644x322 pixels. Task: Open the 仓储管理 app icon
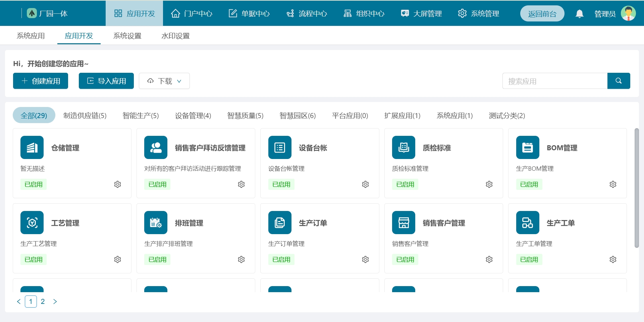point(32,147)
